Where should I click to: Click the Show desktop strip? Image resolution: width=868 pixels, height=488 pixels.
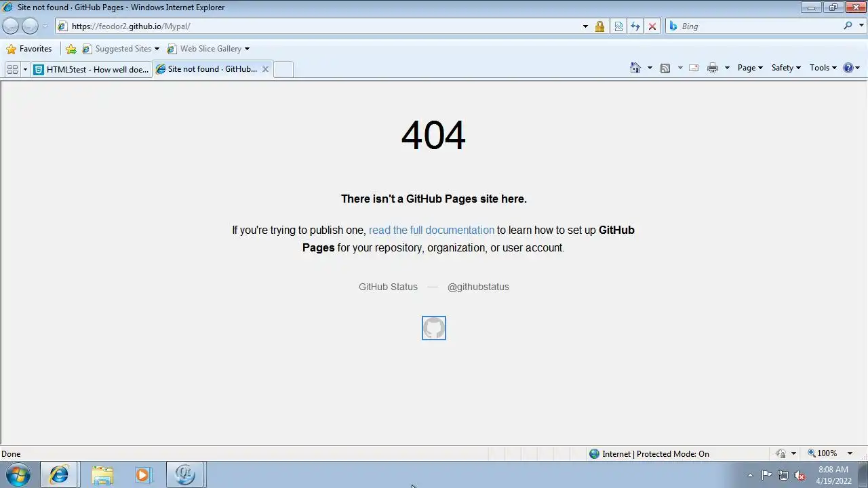[x=863, y=475]
